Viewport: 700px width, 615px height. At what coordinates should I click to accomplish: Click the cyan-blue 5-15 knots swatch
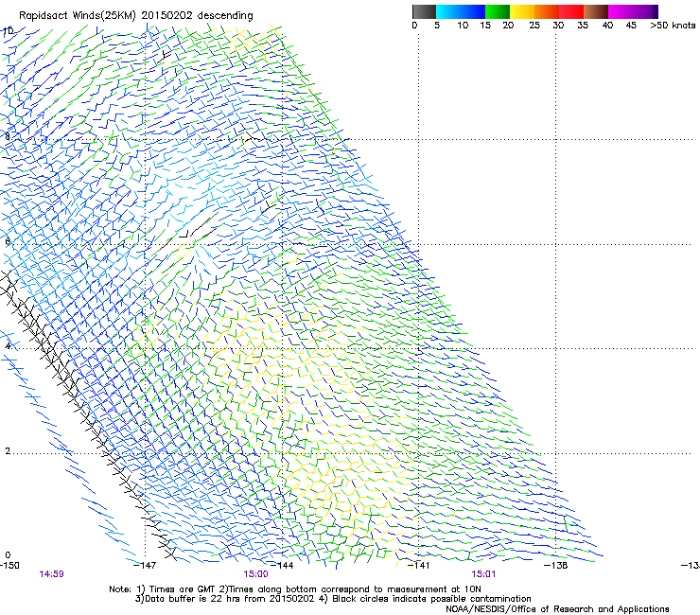461,11
